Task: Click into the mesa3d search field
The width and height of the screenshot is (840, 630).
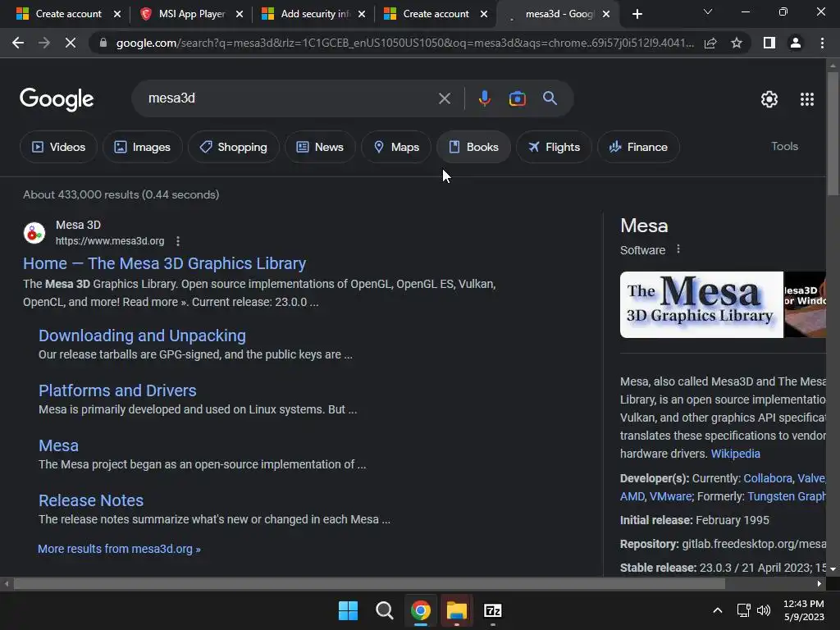Action: pos(290,98)
